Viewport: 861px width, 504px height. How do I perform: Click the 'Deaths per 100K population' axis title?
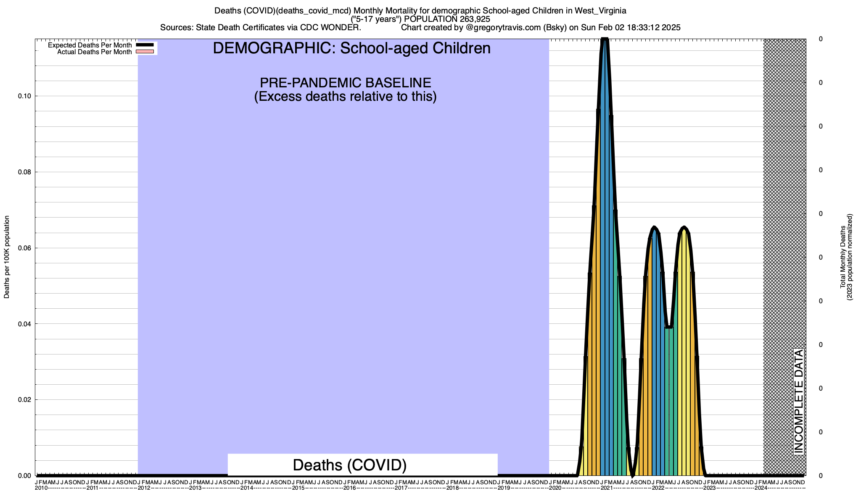7,257
